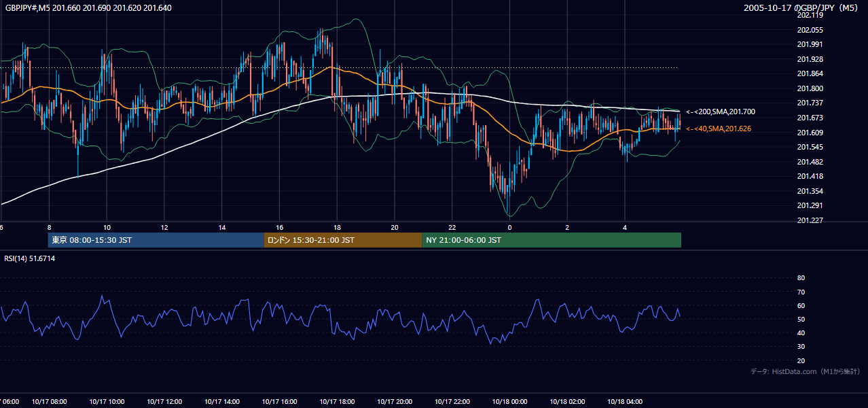The width and height of the screenshot is (868, 408).
Task: Click the 10/17 12:00 time label
Action: point(164,402)
